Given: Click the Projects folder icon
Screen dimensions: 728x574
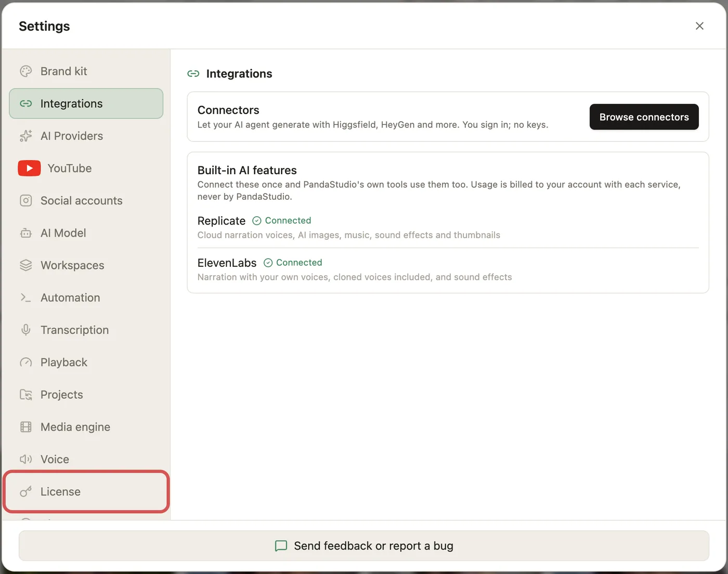Looking at the screenshot, I should click(x=26, y=395).
